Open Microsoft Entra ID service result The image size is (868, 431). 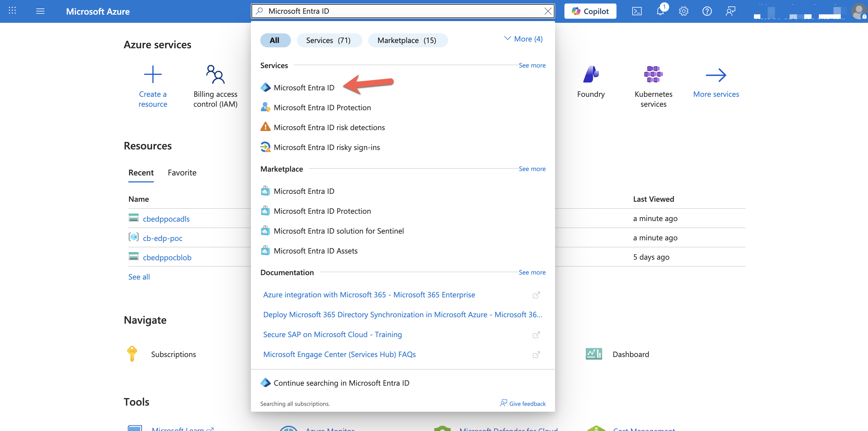(x=304, y=88)
